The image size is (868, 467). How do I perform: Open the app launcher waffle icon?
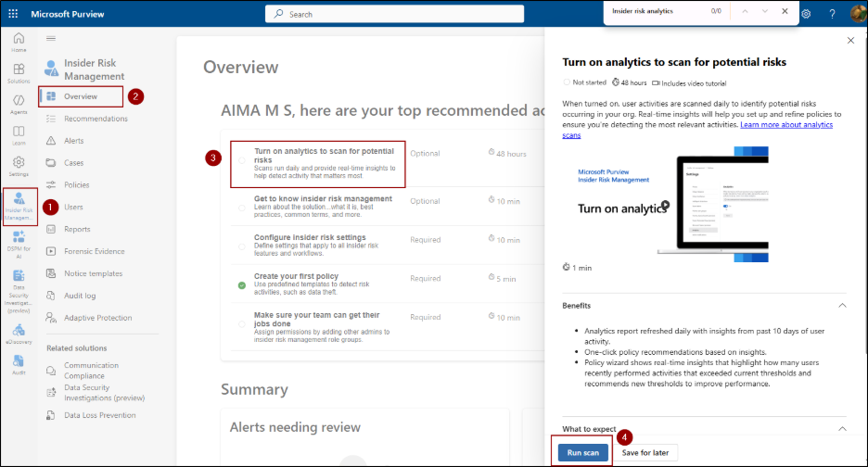pyautogui.click(x=14, y=14)
